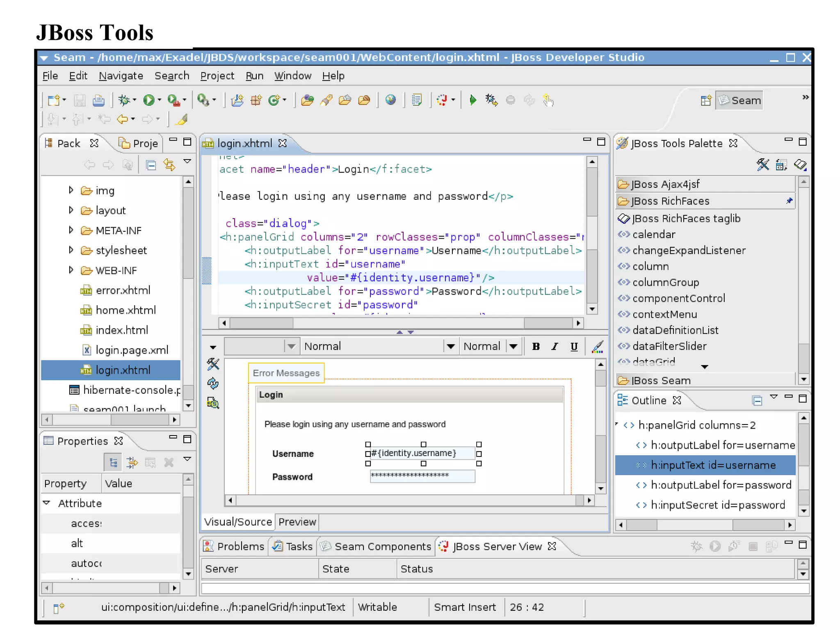This screenshot has height=630, width=840.
Task: Click the Outline collapse all icon
Action: click(757, 400)
